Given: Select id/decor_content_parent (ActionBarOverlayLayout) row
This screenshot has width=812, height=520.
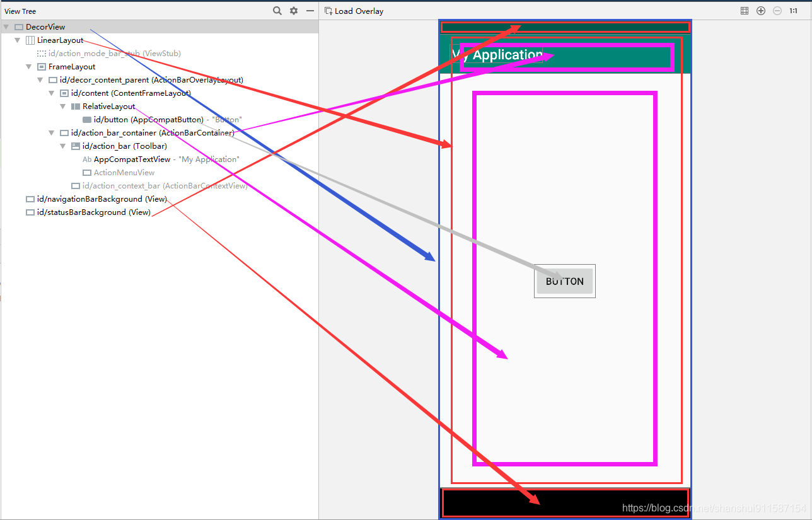Looking at the screenshot, I should 159,80.
